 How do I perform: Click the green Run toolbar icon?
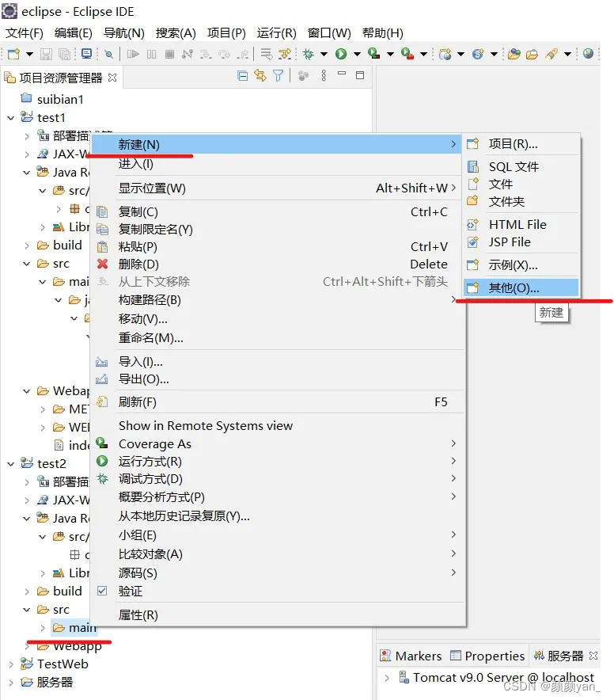341,54
